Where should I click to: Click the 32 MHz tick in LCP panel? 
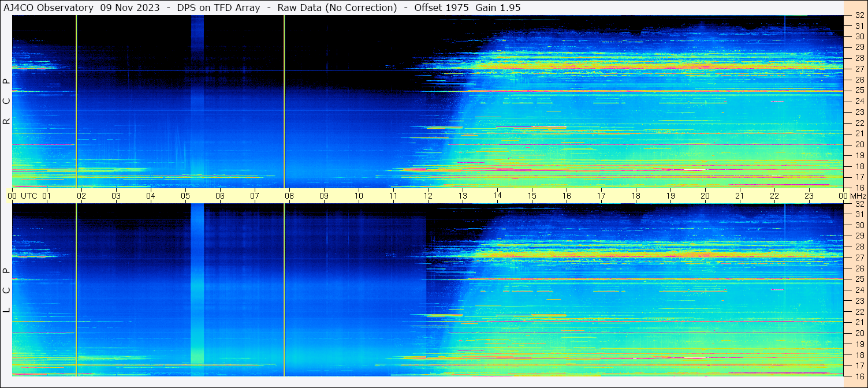859,204
